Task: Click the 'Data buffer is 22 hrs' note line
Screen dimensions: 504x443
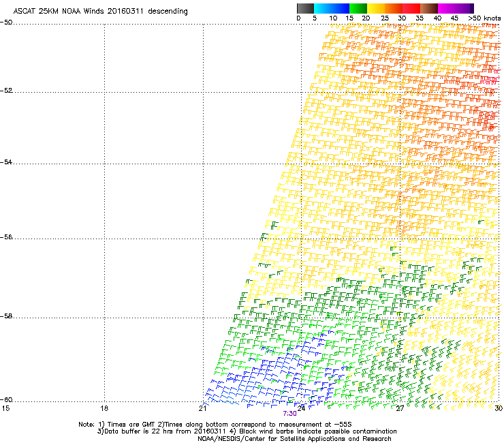Action: point(247,431)
